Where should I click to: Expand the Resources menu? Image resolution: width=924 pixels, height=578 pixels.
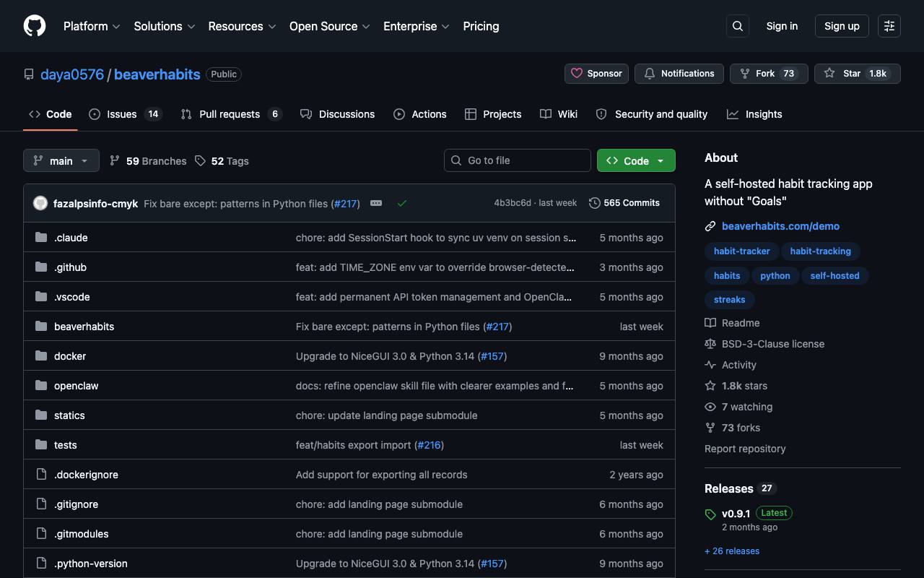[242, 26]
